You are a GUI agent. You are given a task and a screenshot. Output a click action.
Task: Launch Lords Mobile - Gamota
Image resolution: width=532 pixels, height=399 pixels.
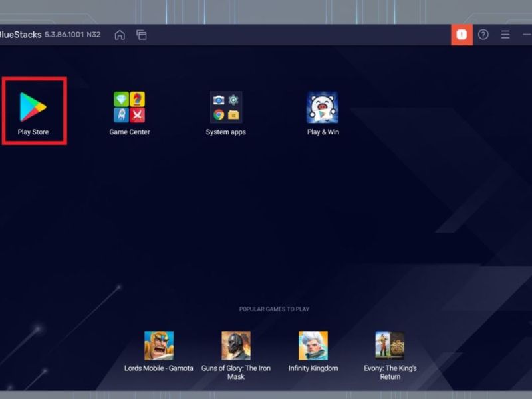[159, 346]
